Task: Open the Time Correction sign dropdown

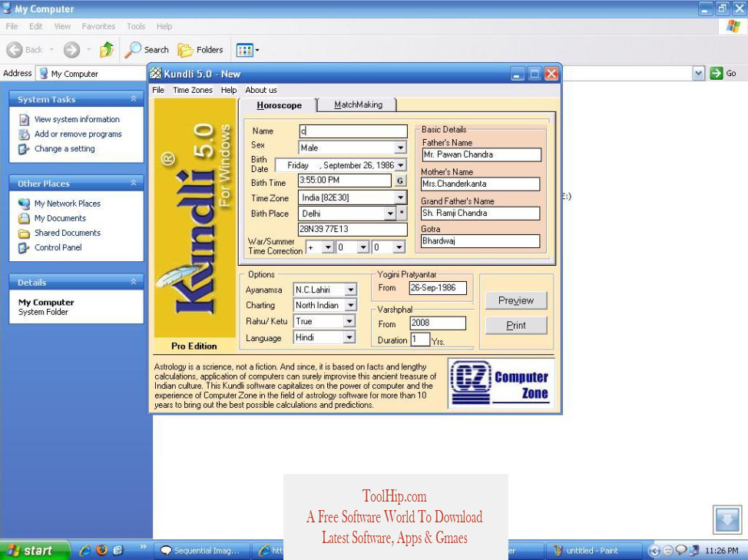Action: click(x=327, y=247)
